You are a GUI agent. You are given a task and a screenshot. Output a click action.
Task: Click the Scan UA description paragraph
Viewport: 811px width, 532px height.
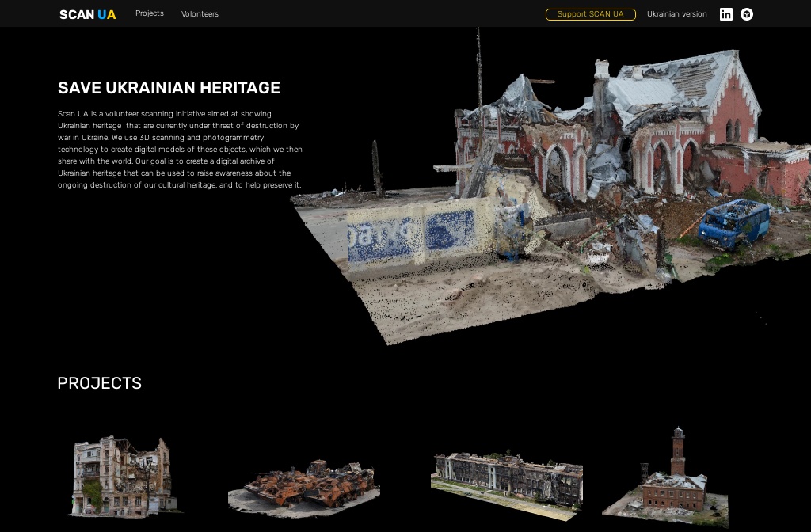tap(180, 150)
